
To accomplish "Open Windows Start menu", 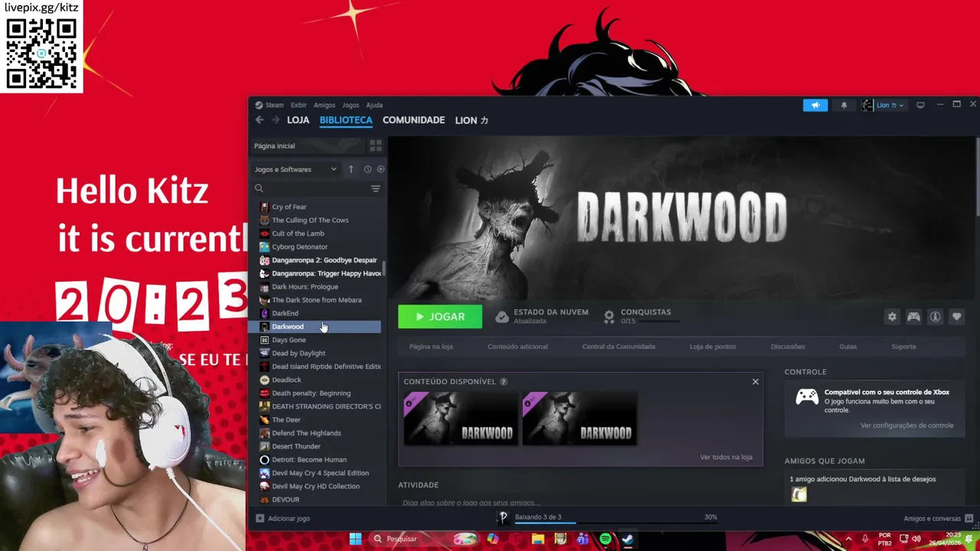I will click(x=355, y=539).
